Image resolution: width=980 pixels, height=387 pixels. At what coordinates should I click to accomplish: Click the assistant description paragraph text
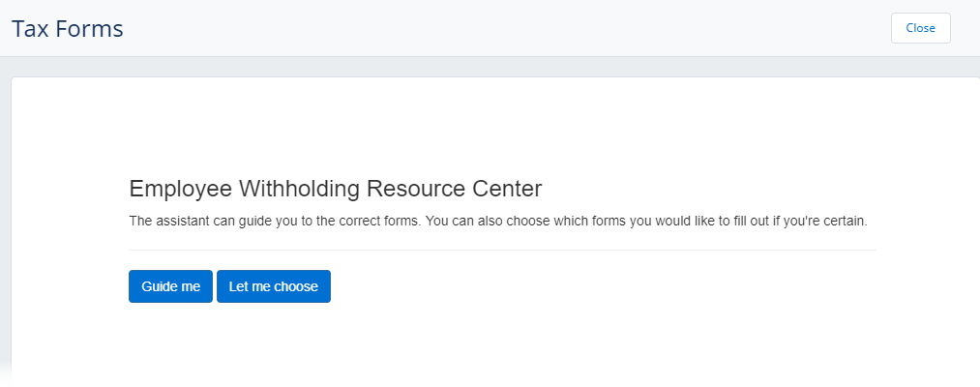coord(497,221)
